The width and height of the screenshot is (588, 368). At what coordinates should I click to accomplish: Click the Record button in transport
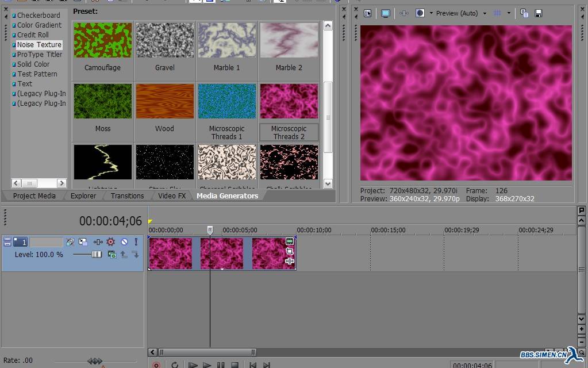156,365
